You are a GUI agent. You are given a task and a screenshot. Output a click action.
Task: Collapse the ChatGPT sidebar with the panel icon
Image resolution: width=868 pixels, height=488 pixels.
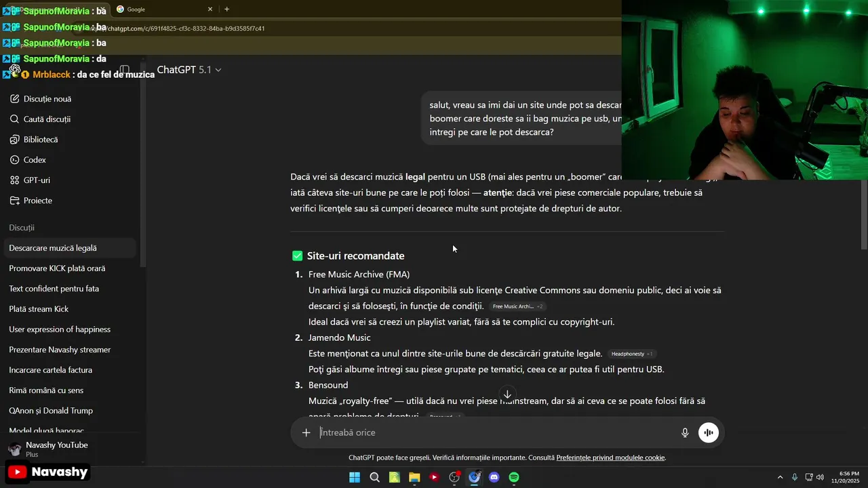pos(125,70)
